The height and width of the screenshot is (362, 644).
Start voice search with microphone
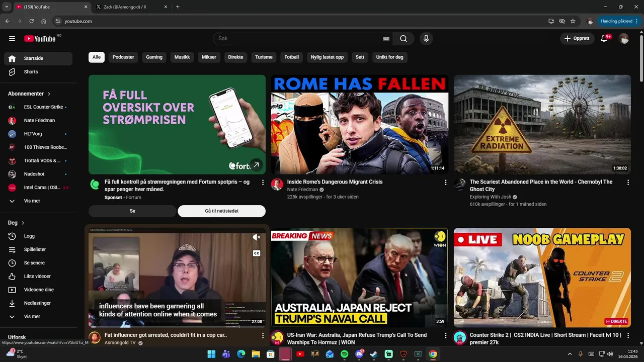(x=426, y=39)
